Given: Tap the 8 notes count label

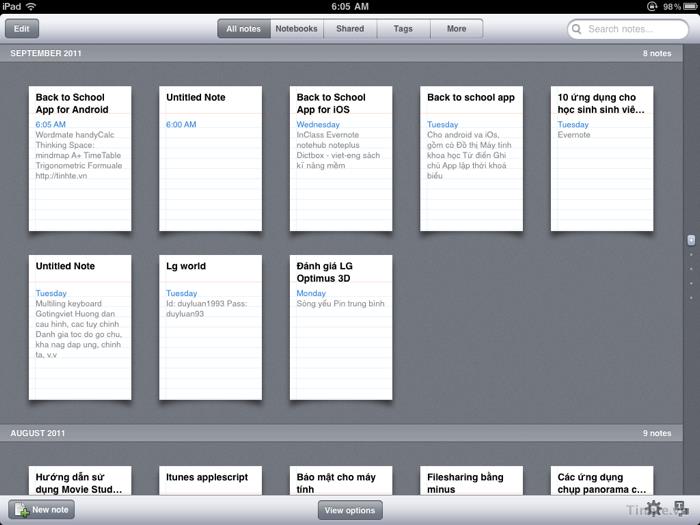Looking at the screenshot, I should (x=657, y=53).
